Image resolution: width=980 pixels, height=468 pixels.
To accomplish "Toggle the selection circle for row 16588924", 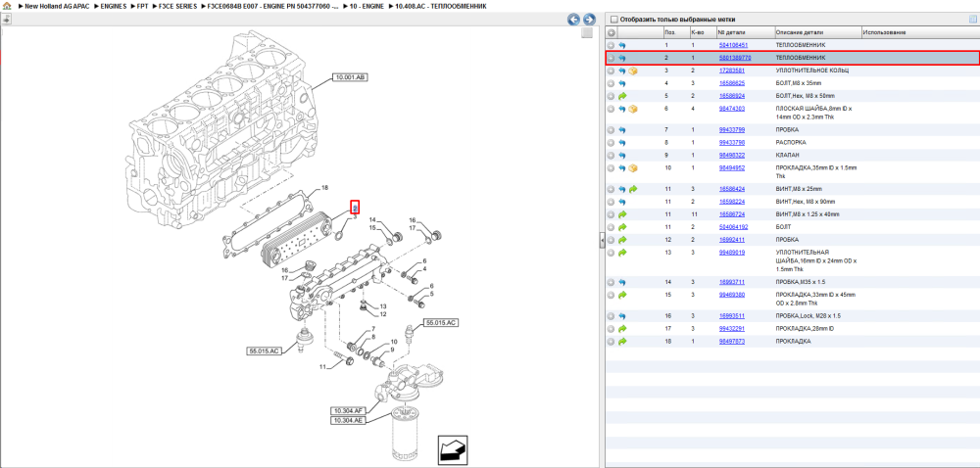I will tap(612, 96).
